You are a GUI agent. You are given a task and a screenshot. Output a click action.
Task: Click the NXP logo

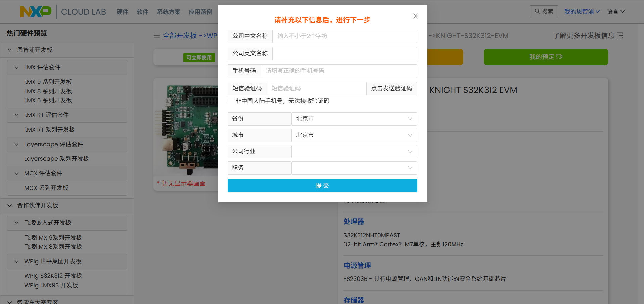[36, 12]
